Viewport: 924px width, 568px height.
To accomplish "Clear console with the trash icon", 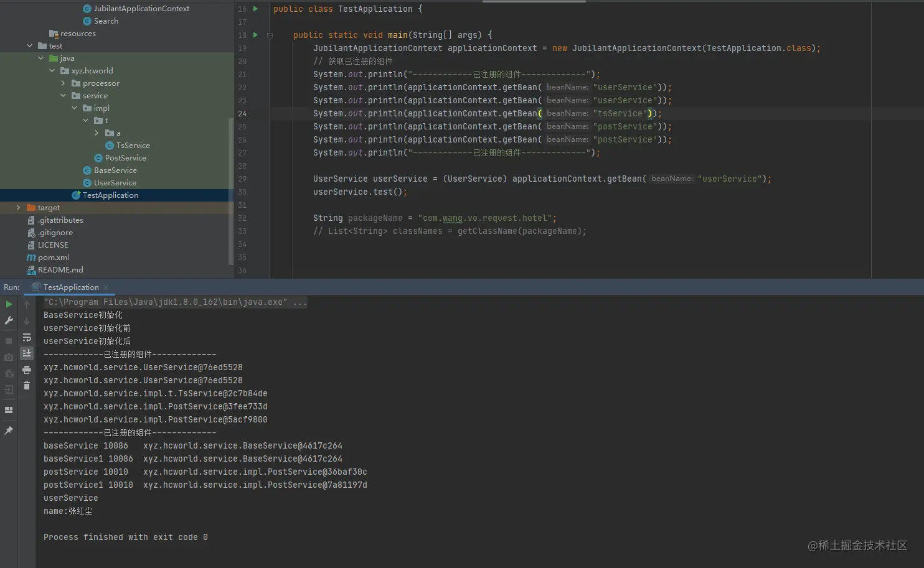I will click(27, 386).
